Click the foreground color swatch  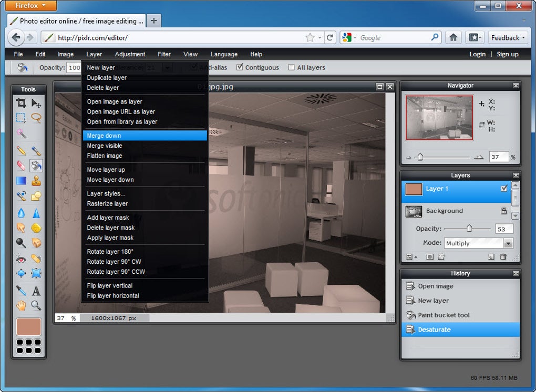pos(28,327)
